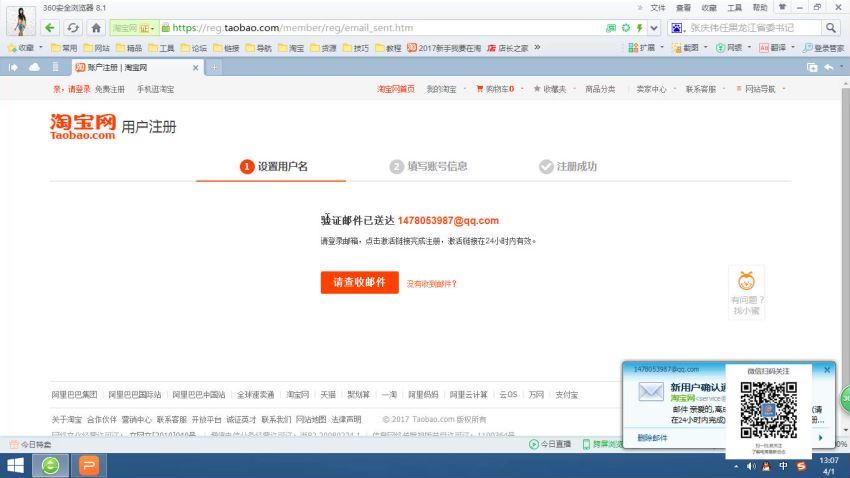The width and height of the screenshot is (850, 478).
Task: Click 删除邮件 in the mail popup
Action: click(x=652, y=437)
